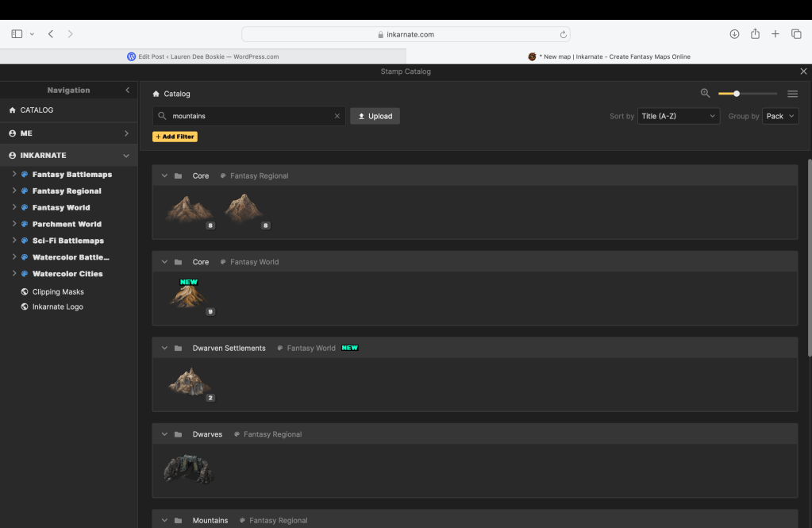Click Safari's downloads icon

coord(734,34)
